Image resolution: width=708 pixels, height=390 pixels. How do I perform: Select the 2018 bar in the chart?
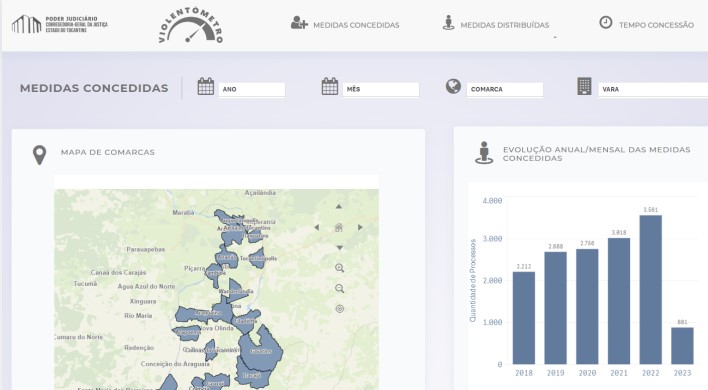[524, 318]
